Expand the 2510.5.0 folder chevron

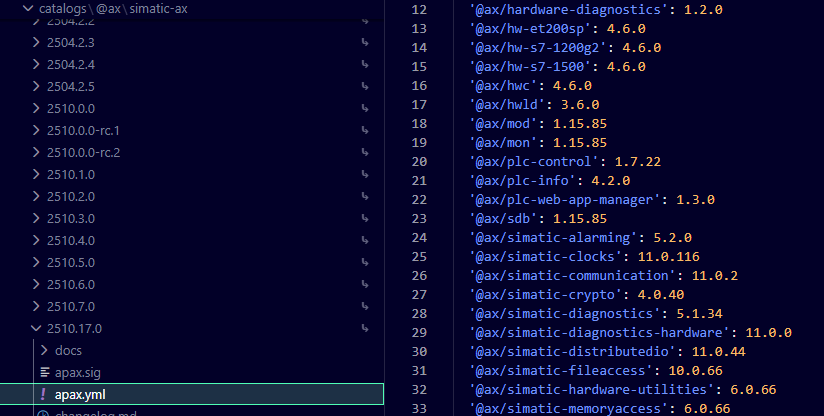click(x=36, y=262)
